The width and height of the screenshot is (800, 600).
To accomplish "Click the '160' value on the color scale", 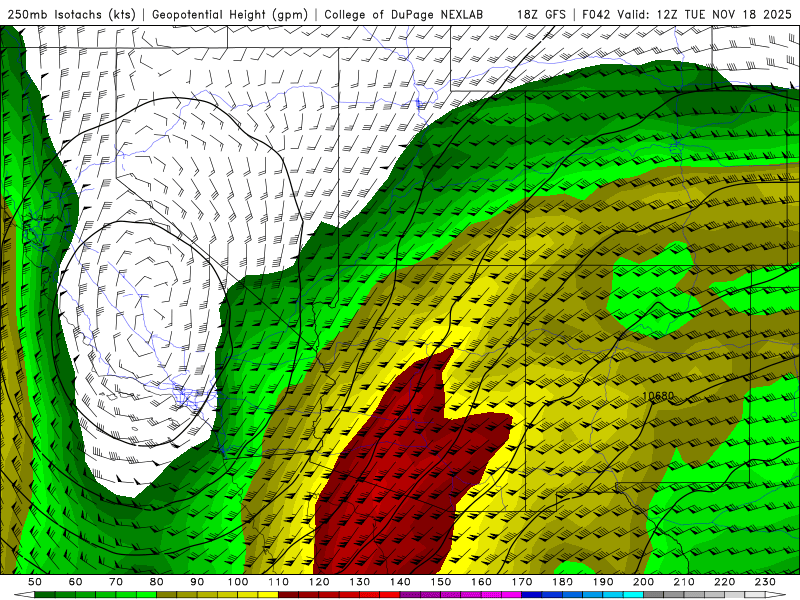I will tap(481, 582).
